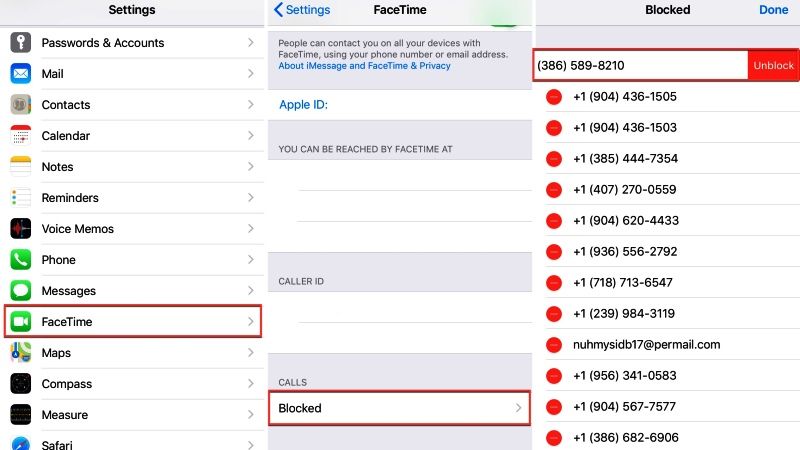Select the Safari settings row

[133, 442]
